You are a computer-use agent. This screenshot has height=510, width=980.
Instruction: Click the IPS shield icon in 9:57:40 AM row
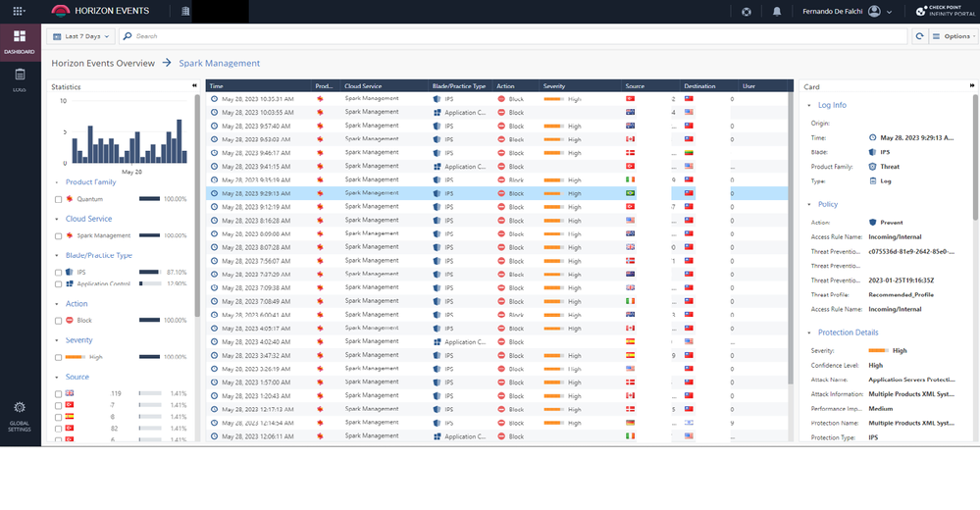coord(437,126)
